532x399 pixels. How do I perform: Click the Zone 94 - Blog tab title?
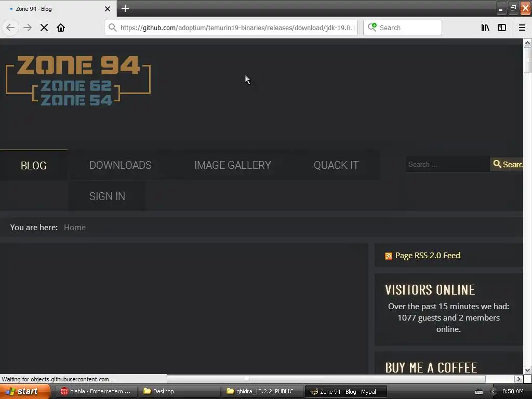(34, 9)
